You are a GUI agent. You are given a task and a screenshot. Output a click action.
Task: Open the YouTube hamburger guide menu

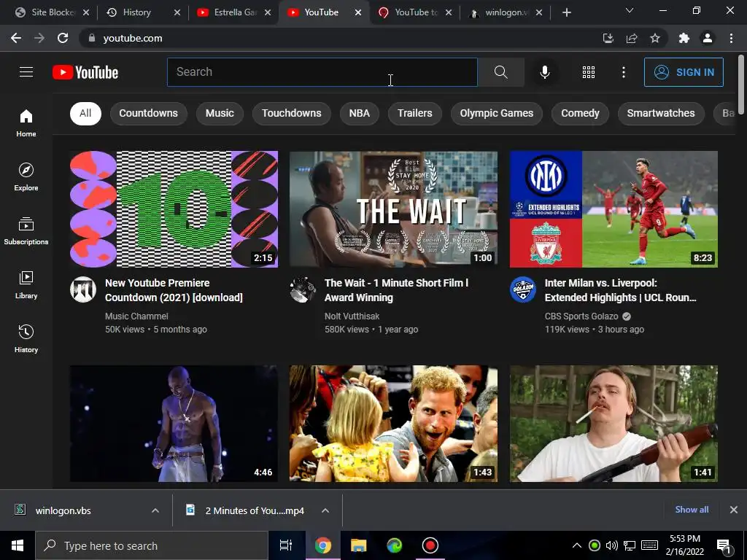click(26, 72)
